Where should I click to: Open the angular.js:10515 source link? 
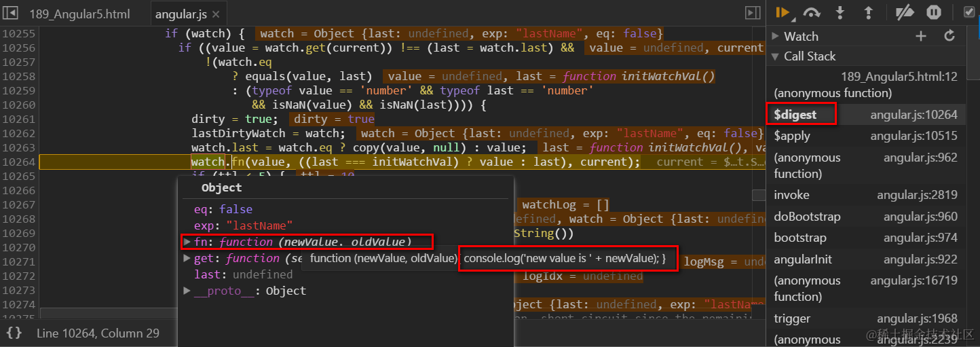(913, 136)
